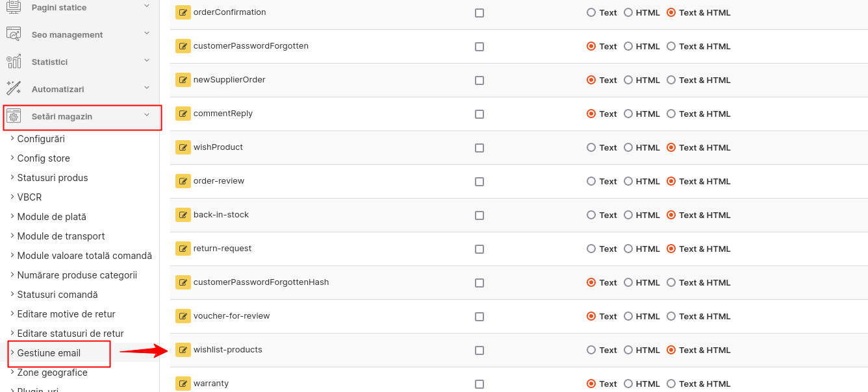This screenshot has height=392, width=868.
Task: Tick the checkbox for newSupplierOrder row
Action: pyautogui.click(x=479, y=80)
